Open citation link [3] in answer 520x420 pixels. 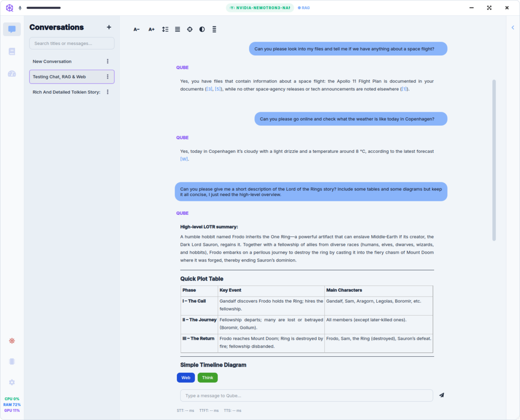[209, 89]
